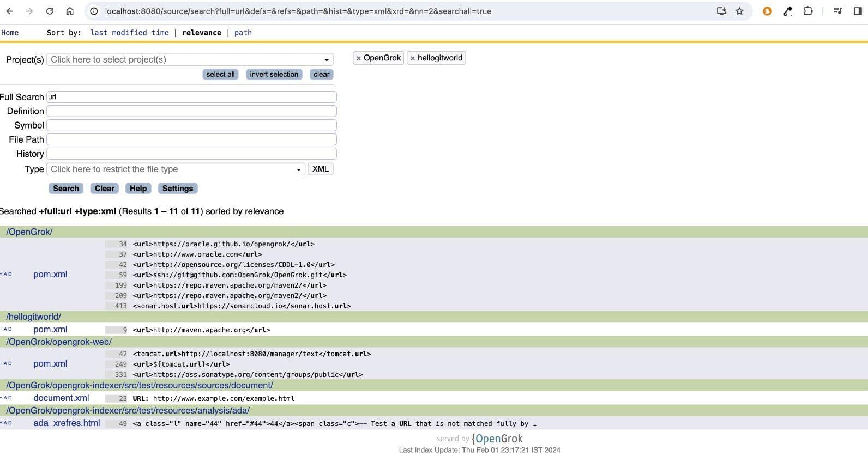
Task: Sort results by path
Action: pyautogui.click(x=243, y=33)
